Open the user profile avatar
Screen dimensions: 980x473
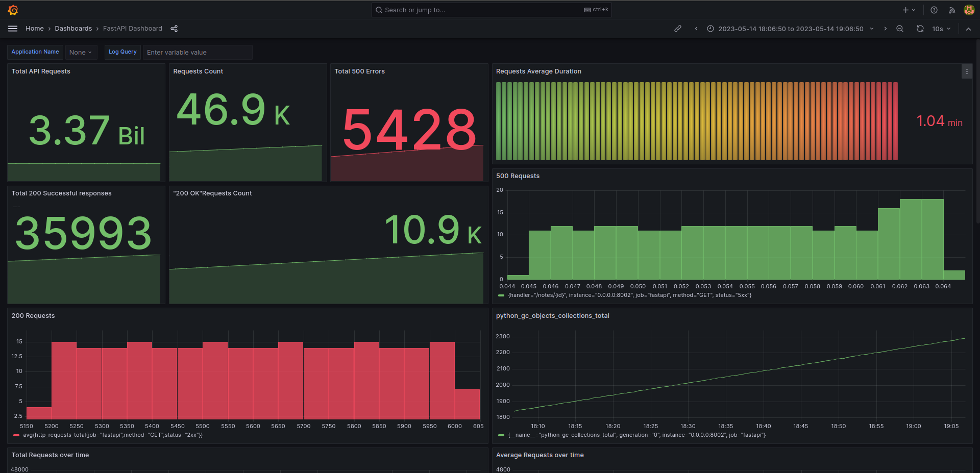click(x=969, y=10)
